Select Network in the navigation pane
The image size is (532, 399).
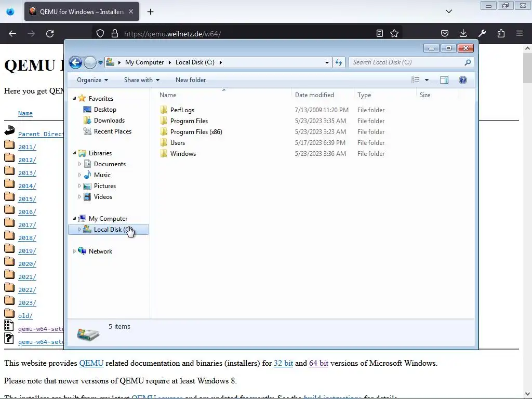pyautogui.click(x=100, y=251)
